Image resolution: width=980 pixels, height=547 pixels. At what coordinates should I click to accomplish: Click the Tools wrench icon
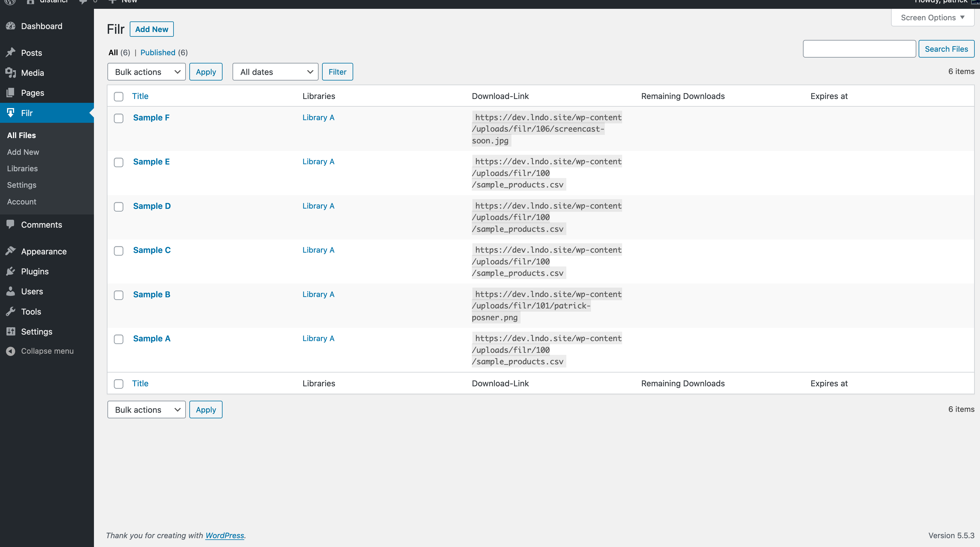[11, 311]
